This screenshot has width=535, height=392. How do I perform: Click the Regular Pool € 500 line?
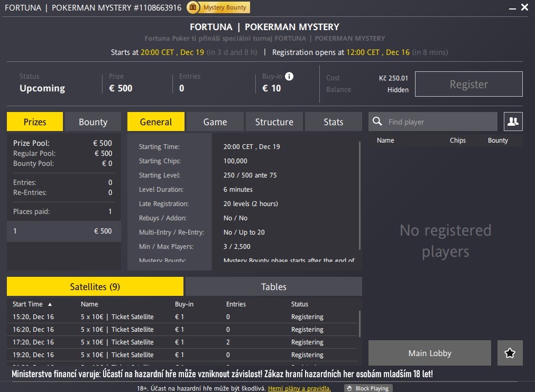point(62,153)
